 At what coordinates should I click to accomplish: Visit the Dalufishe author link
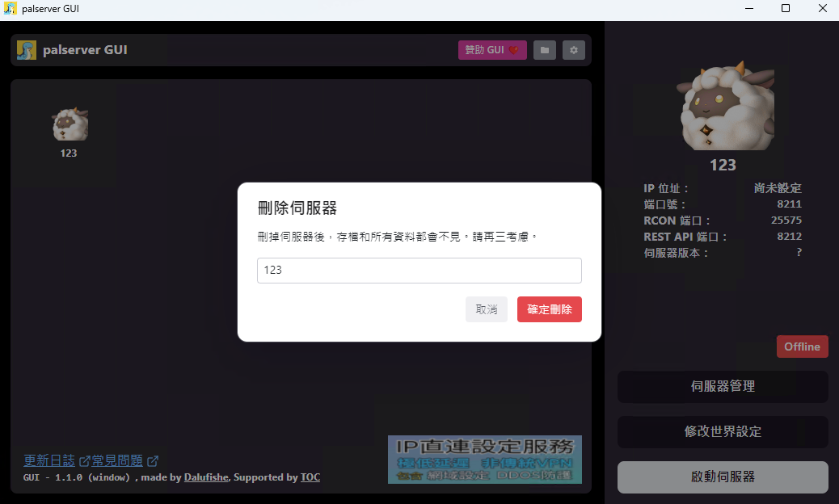(x=206, y=477)
